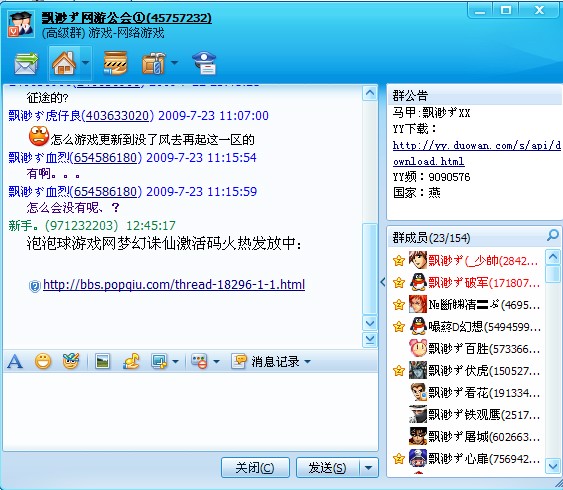This screenshot has width=563, height=490.
Task: Click the message blocking settings icon
Action: tap(199, 361)
